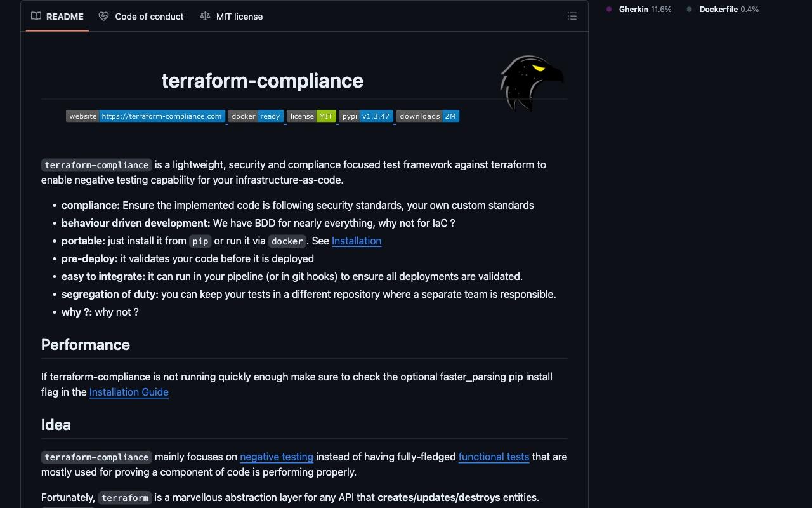This screenshot has height=508, width=812.
Task: Click the 'segregation of duty:' bullet label
Action: pos(110,294)
